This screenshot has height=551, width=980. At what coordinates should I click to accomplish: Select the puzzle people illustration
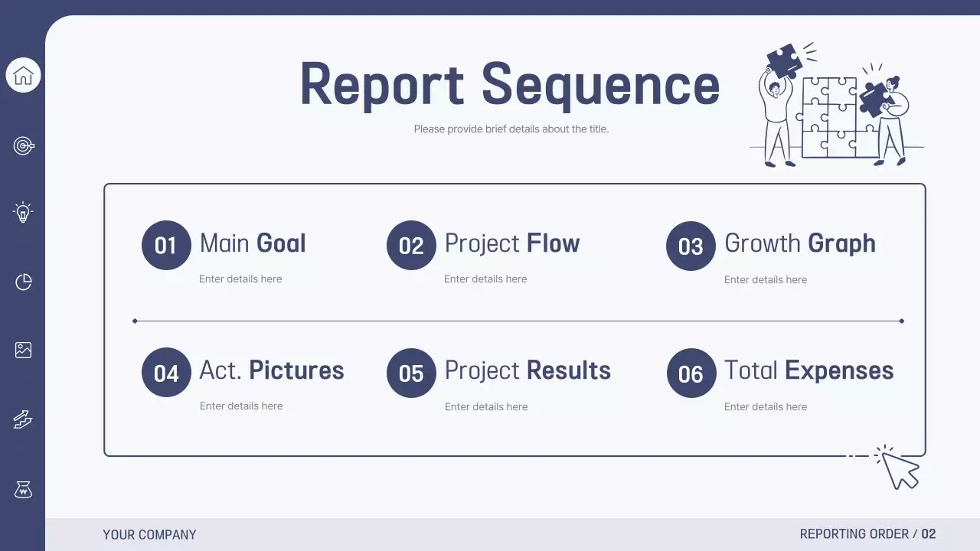tap(837, 106)
